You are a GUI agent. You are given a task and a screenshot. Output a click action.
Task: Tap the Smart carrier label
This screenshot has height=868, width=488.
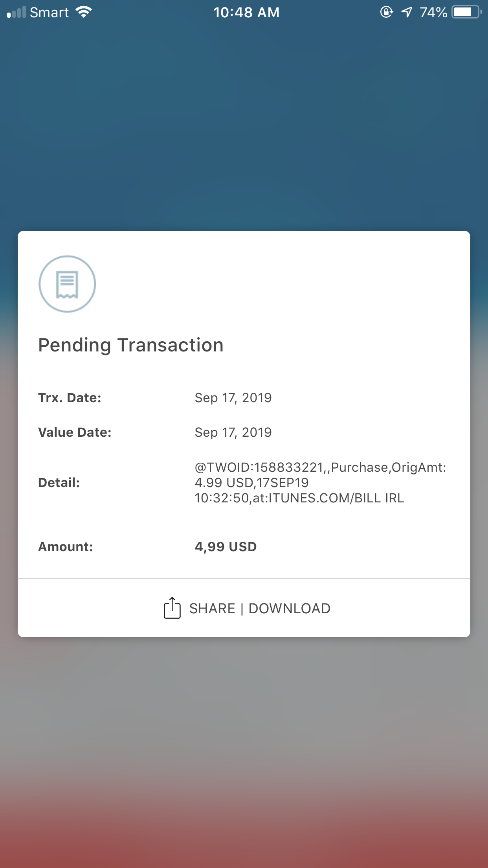point(50,12)
